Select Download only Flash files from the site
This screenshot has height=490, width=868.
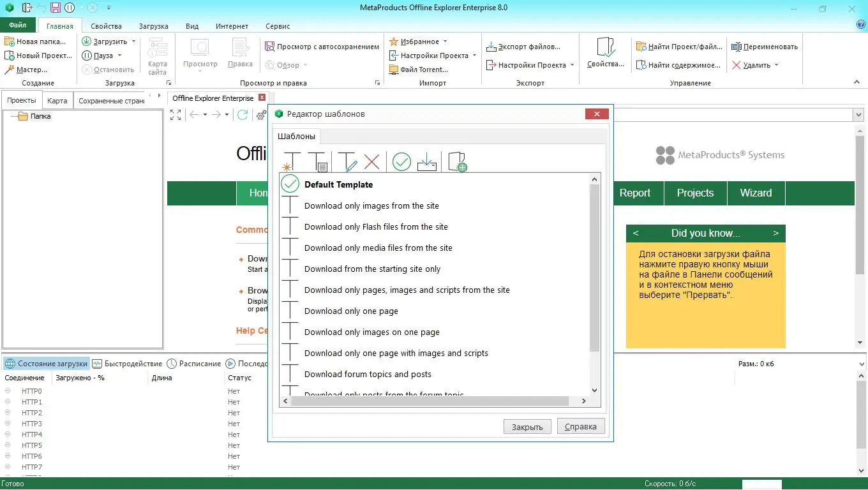(435, 226)
